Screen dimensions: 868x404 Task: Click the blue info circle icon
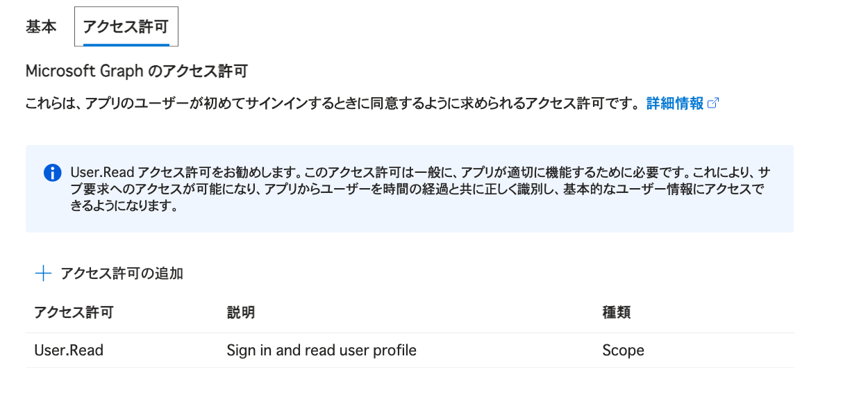point(52,173)
